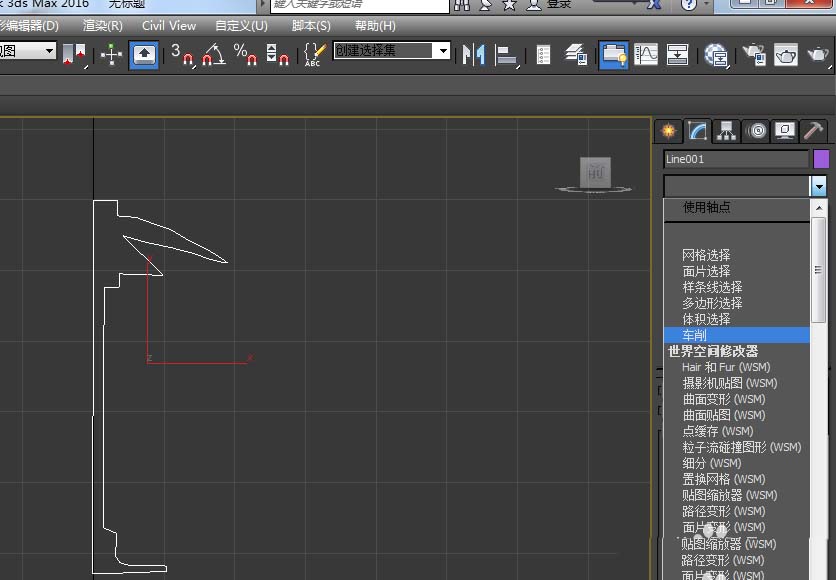The height and width of the screenshot is (580, 836).
Task: Toggle the 3D Snaps icon
Action: pyautogui.click(x=182, y=54)
